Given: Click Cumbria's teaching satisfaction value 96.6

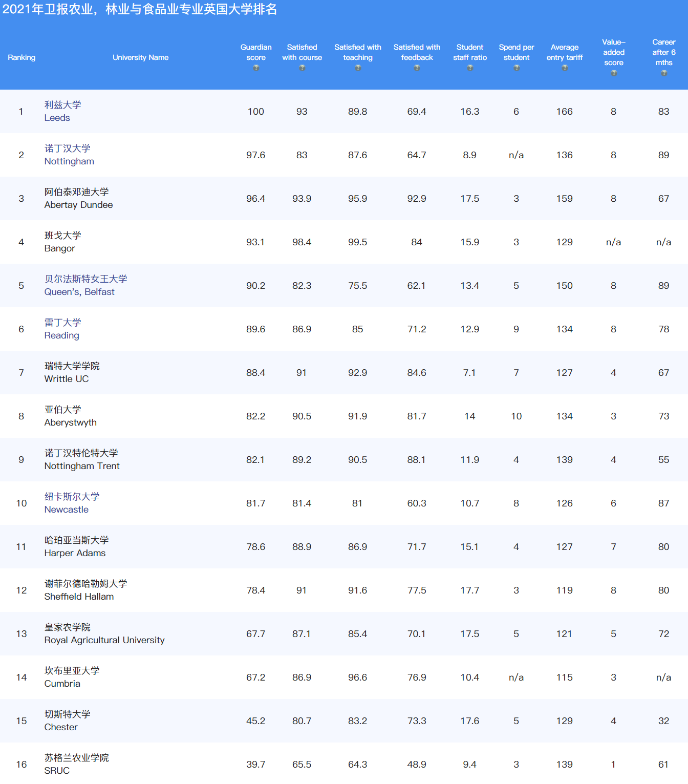Looking at the screenshot, I should point(358,677).
